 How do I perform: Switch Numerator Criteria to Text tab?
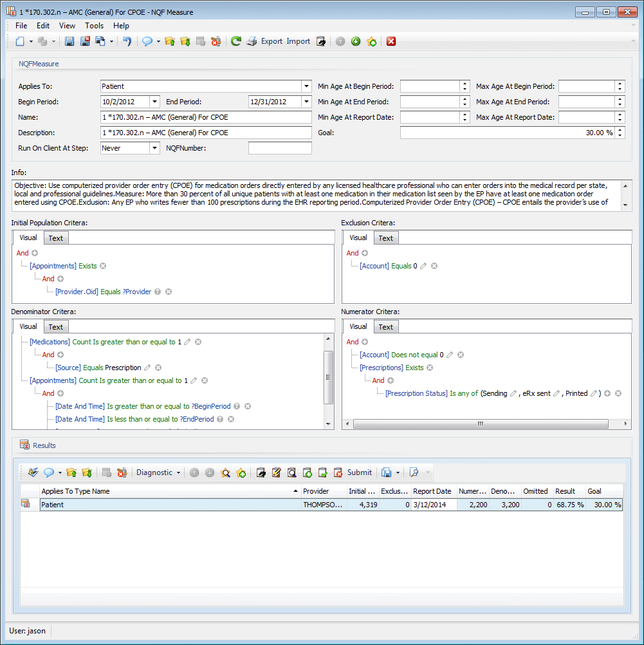385,327
